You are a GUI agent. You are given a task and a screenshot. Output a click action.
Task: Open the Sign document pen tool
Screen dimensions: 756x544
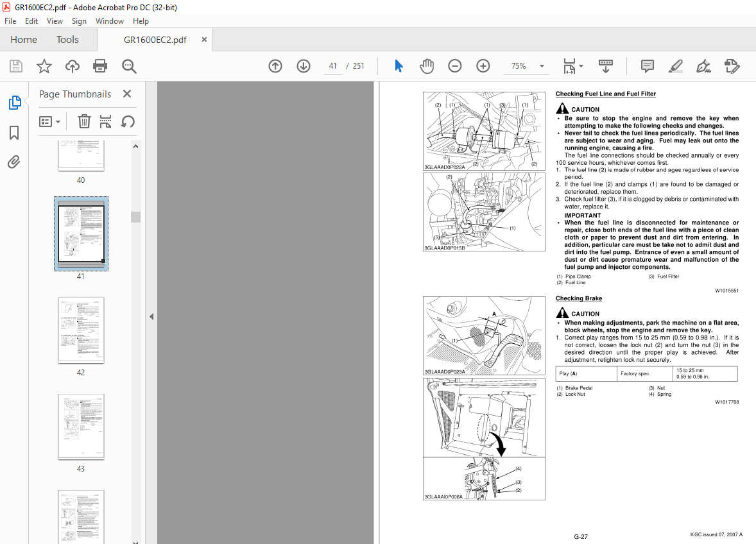tap(703, 66)
